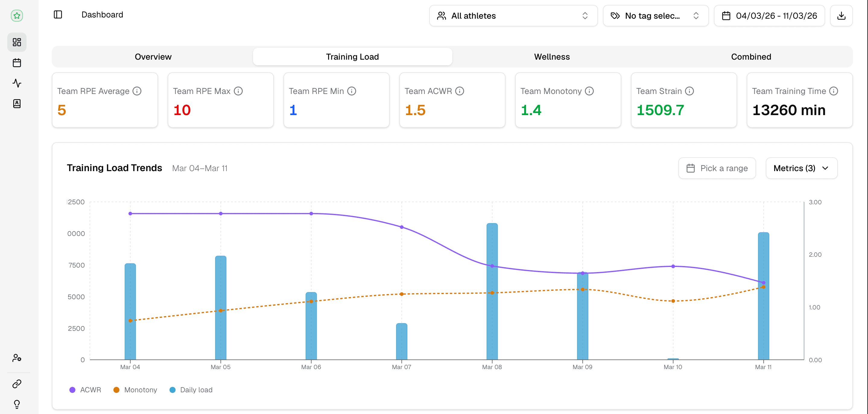The width and height of the screenshot is (868, 414).
Task: Open the dashboard grid icon in sidebar
Action: pos(17,42)
